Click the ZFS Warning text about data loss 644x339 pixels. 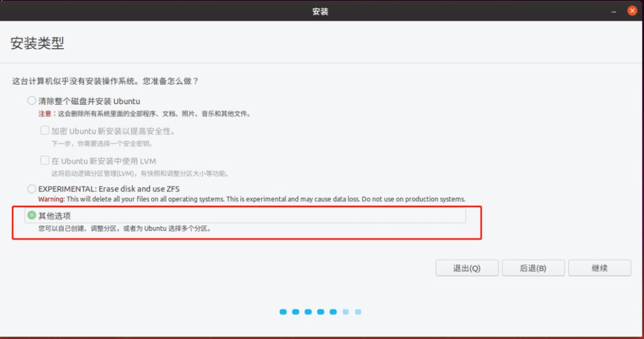point(252,199)
